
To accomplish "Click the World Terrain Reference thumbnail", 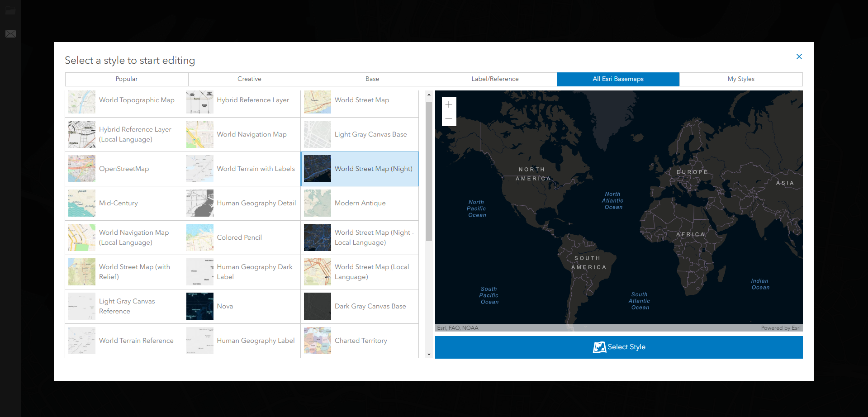I will pos(82,341).
